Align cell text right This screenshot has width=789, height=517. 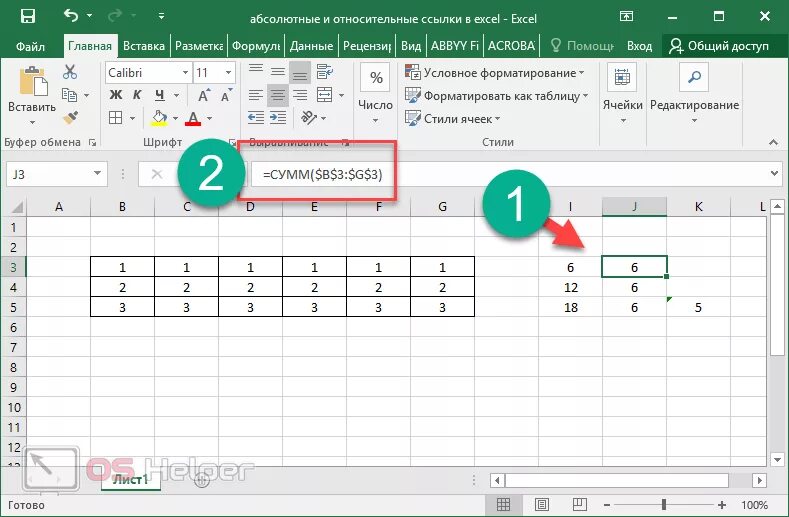[x=300, y=95]
